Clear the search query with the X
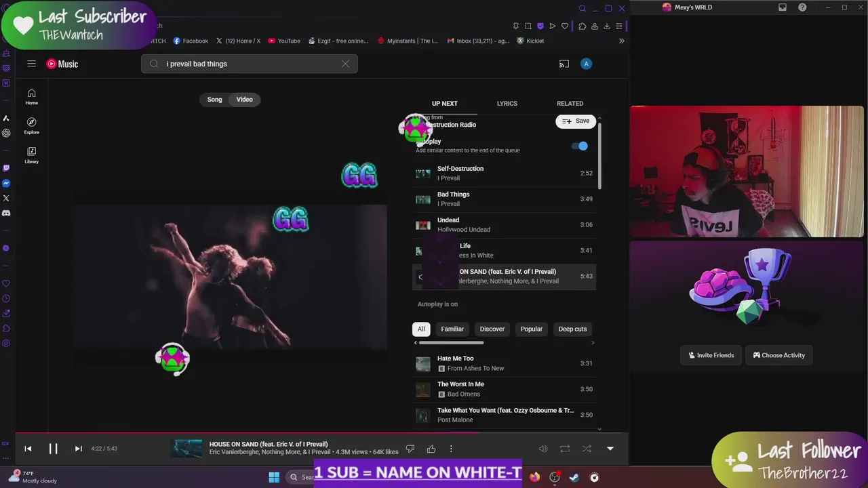 (x=345, y=64)
